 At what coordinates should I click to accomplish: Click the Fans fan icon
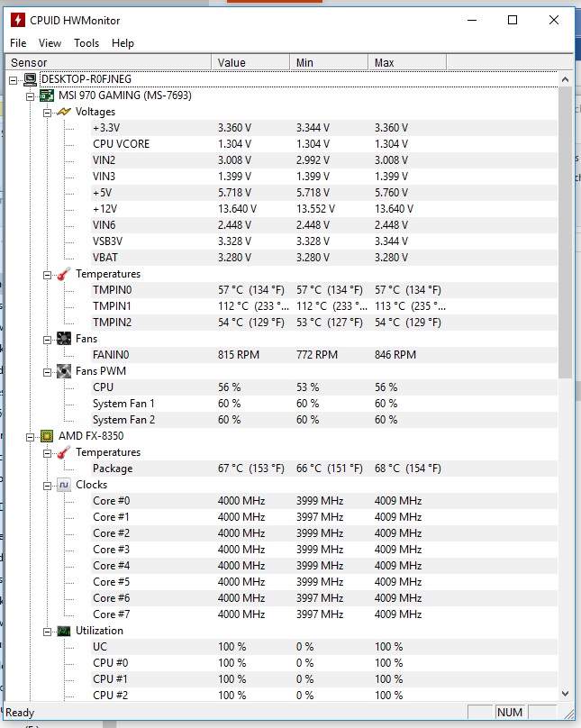click(64, 339)
